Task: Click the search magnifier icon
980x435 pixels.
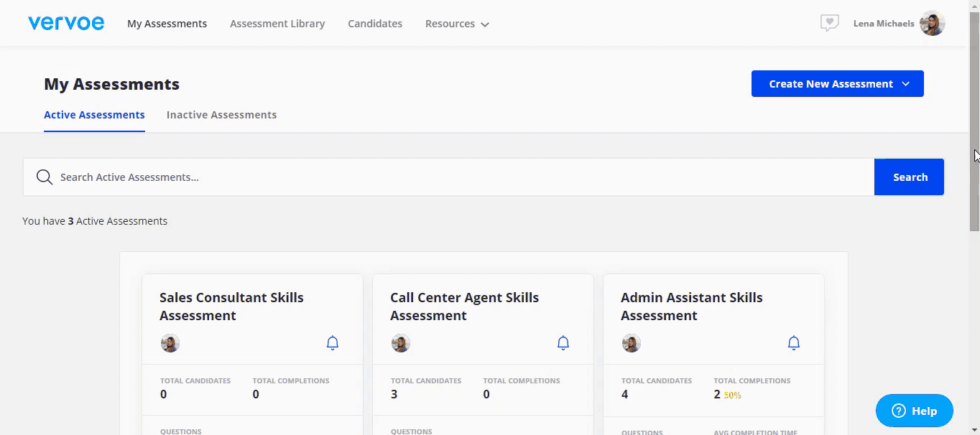Action: point(45,177)
